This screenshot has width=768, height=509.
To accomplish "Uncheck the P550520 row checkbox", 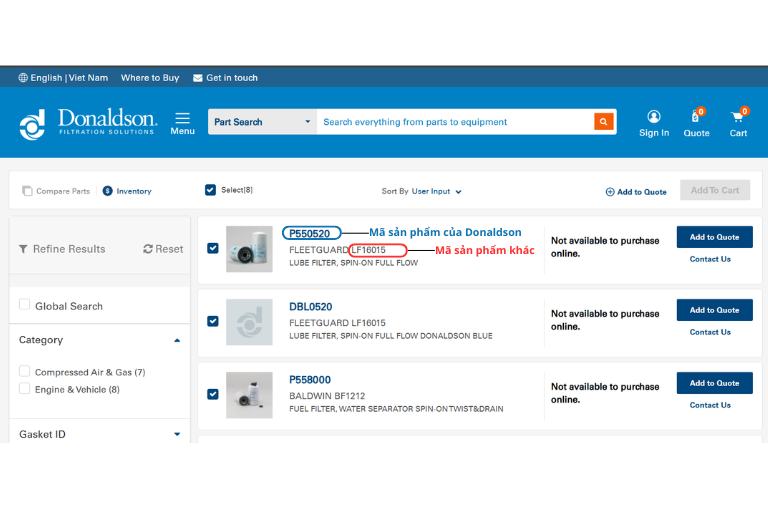I will pos(213,248).
